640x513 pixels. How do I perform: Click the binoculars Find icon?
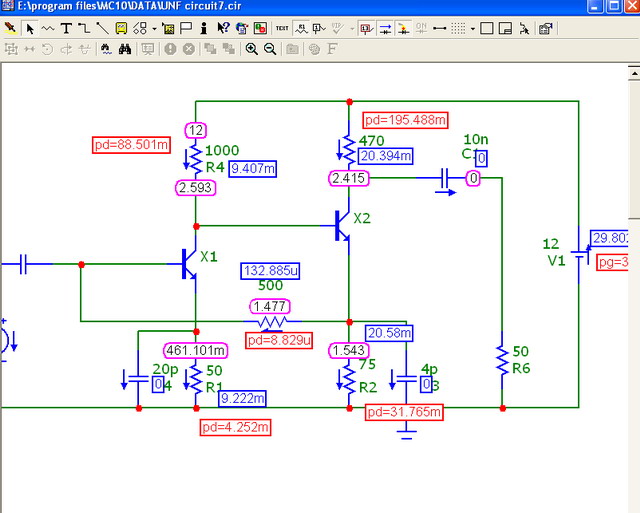coord(125,48)
